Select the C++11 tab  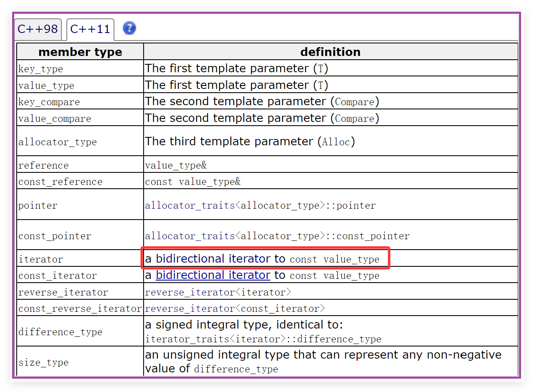point(90,29)
